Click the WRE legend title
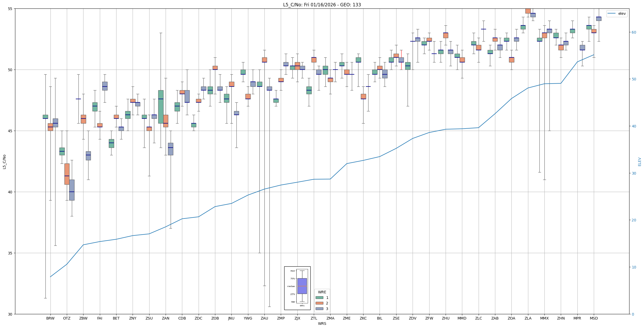Screen dimensions: 644x328 322,292
